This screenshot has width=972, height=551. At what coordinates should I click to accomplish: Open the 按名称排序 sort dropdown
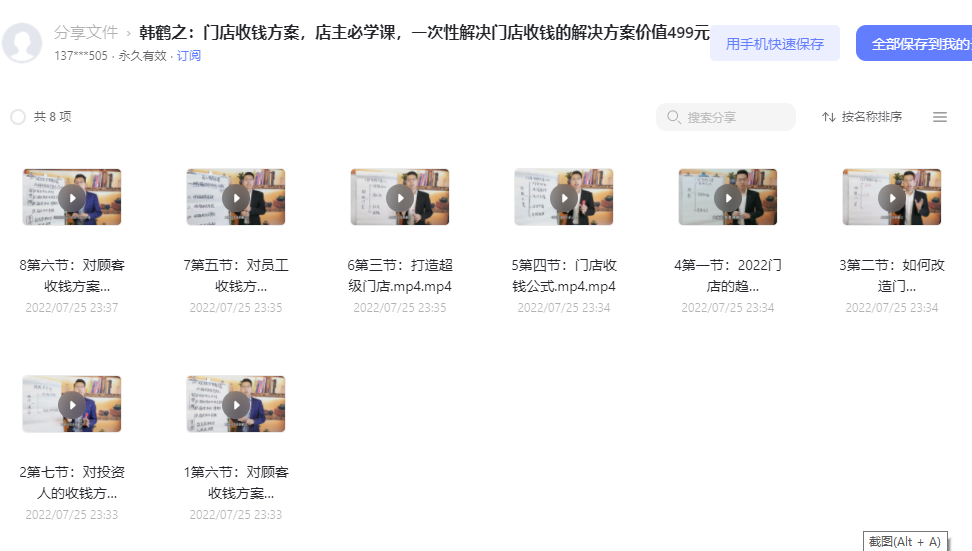862,117
